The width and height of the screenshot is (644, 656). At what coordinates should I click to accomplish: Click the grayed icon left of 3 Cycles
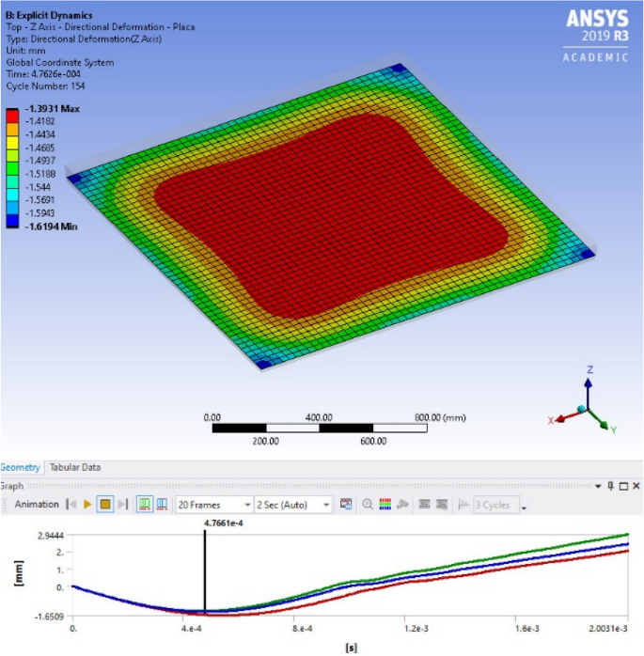click(463, 505)
